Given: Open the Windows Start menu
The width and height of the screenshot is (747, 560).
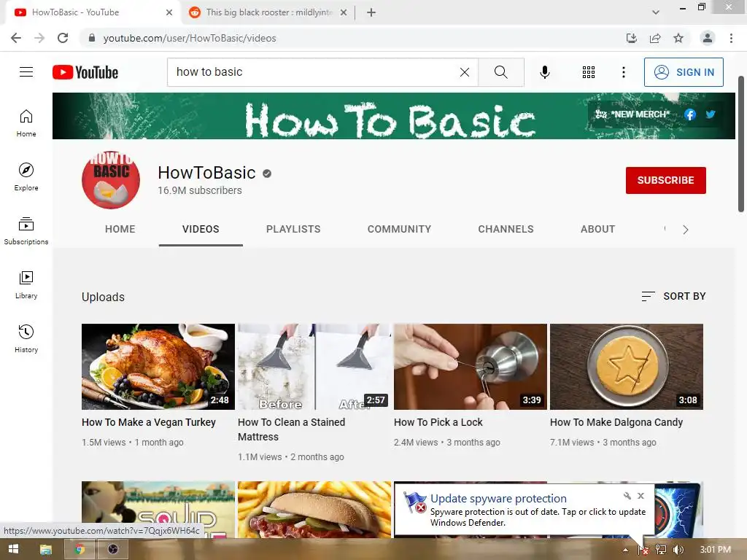Looking at the screenshot, I should tap(13, 550).
